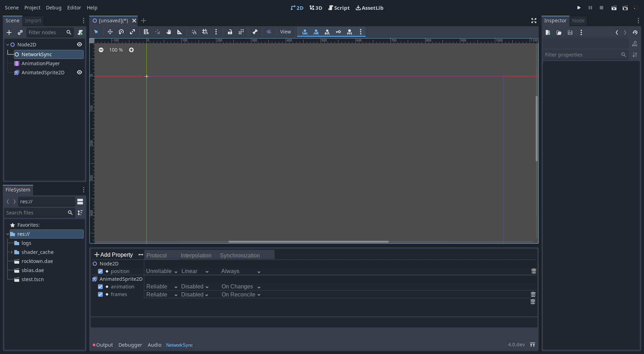644x354 pixels.
Task: Create a new resource in the Inspector
Action: click(547, 32)
